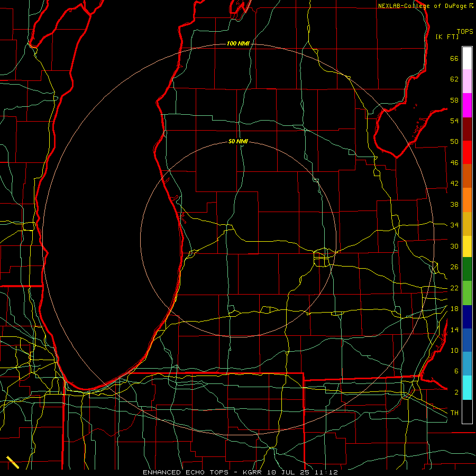
Task: Click the '26' legend value
Action: tap(454, 267)
